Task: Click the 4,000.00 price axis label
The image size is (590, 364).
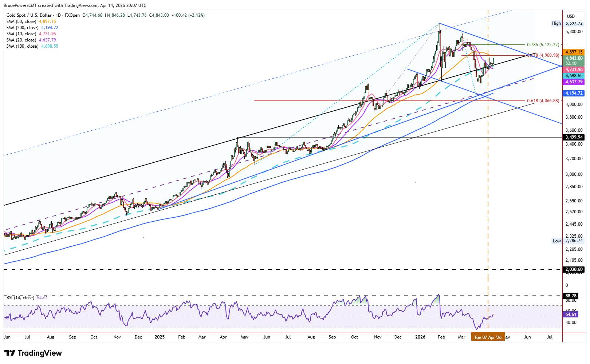Action: click(574, 104)
